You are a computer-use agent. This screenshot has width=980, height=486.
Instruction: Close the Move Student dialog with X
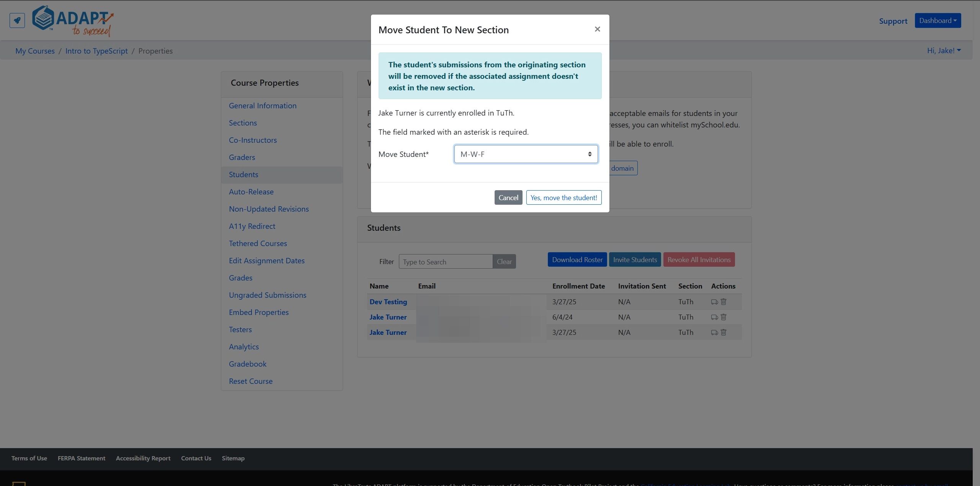(597, 29)
